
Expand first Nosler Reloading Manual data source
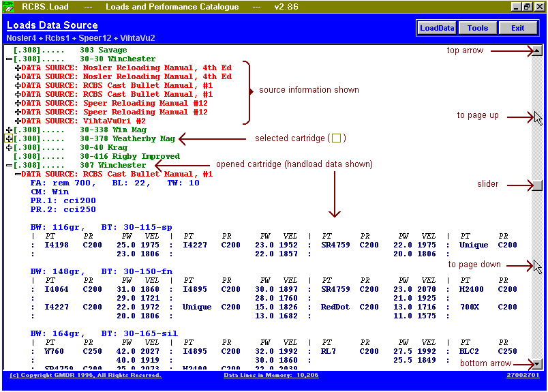tap(18, 68)
